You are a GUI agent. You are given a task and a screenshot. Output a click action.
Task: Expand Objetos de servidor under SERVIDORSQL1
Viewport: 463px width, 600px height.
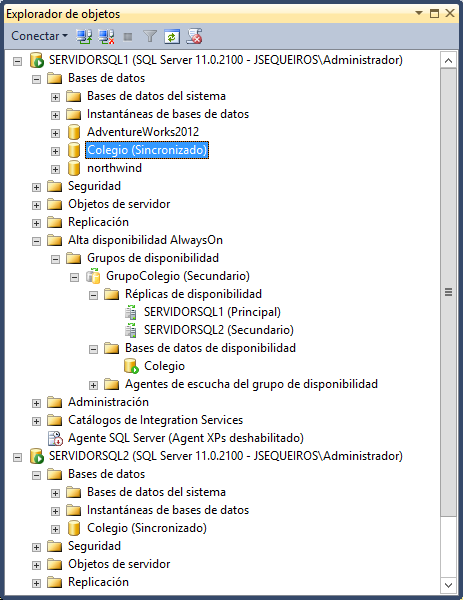36,205
